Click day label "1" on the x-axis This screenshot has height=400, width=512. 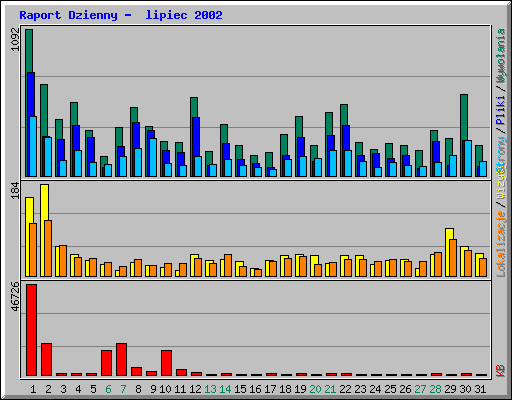tap(33, 389)
